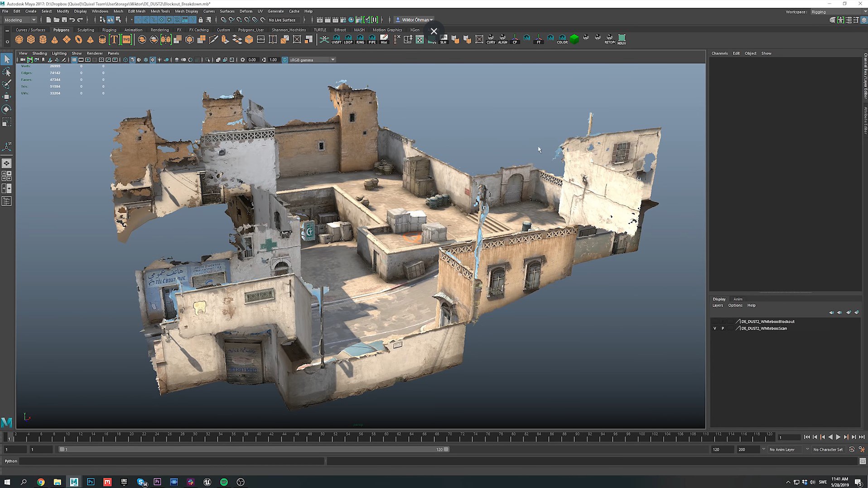868x488 pixels.
Task: Open the Channels menu in Channel Box
Action: click(719, 53)
